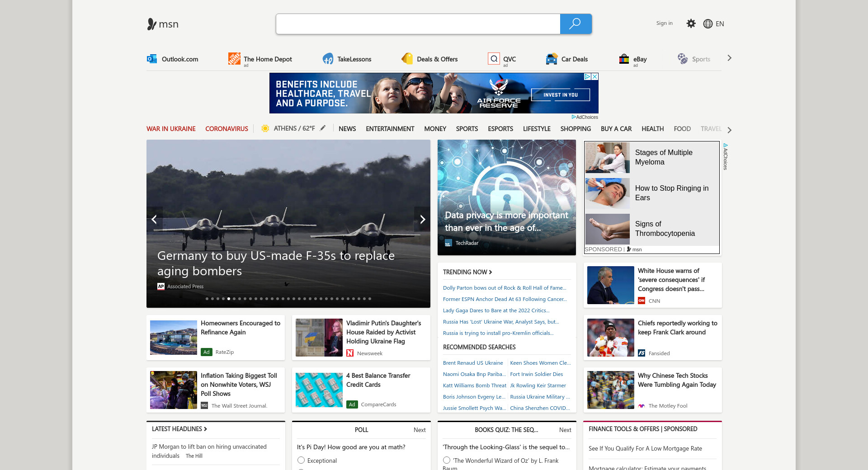Open 'Former ESPN Anchor Dead' trending link
868x470 pixels.
click(x=505, y=299)
